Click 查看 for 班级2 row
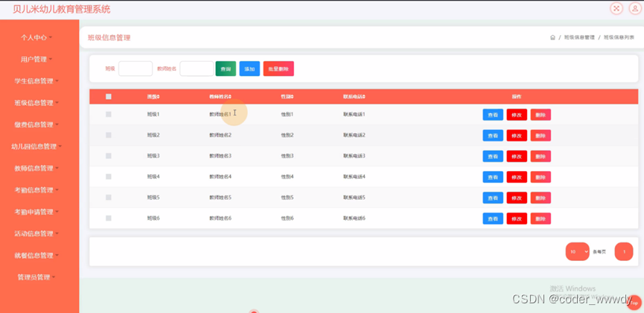Viewport: 644px width, 313px height. 493,135
